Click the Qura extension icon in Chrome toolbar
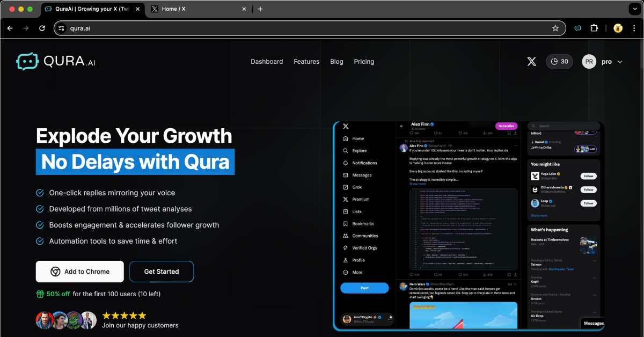The height and width of the screenshot is (337, 644). 578,28
